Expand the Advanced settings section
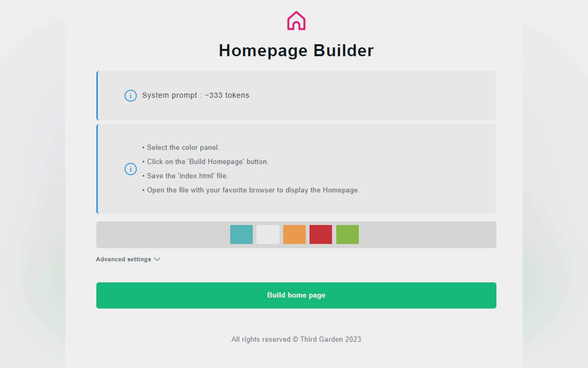 [x=123, y=259]
